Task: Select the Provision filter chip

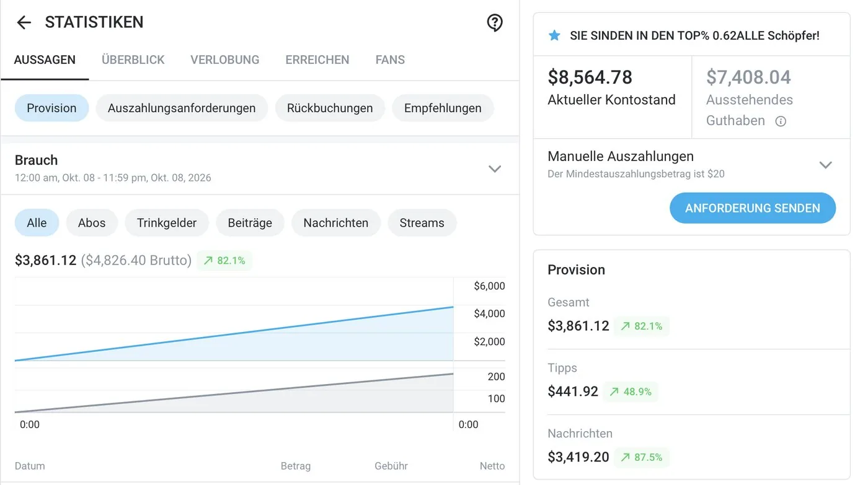Action: pyautogui.click(x=51, y=108)
